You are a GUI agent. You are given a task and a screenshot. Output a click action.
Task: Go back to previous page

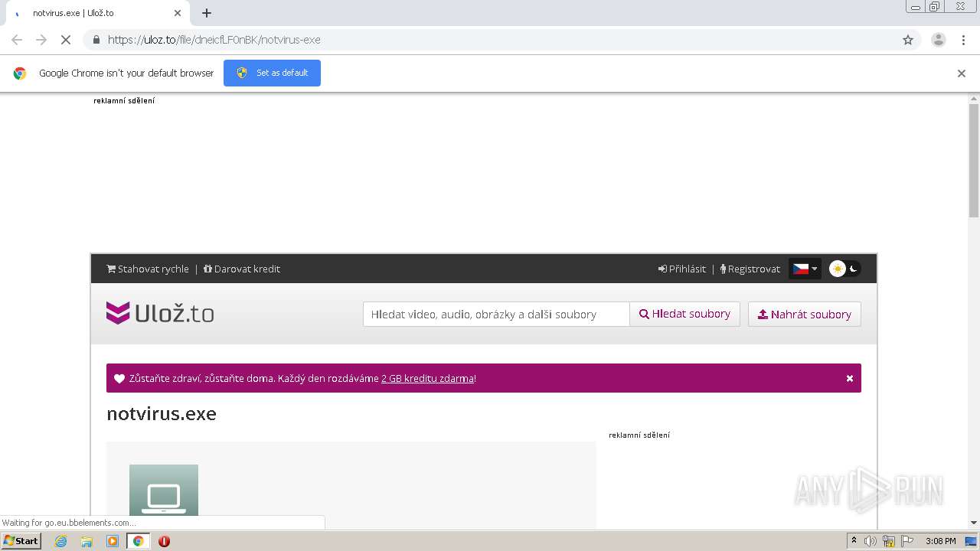click(17, 40)
